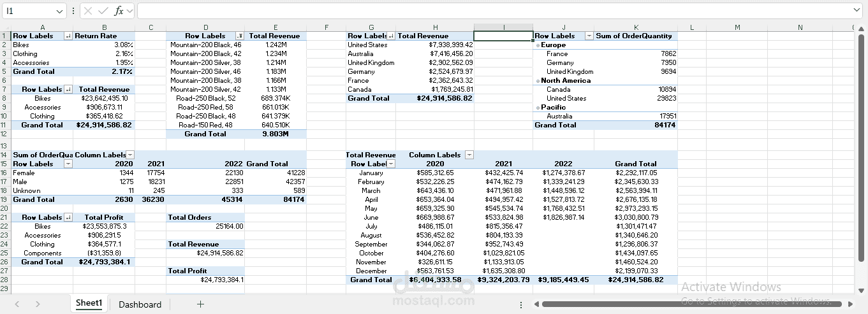Select column K header

(636, 27)
